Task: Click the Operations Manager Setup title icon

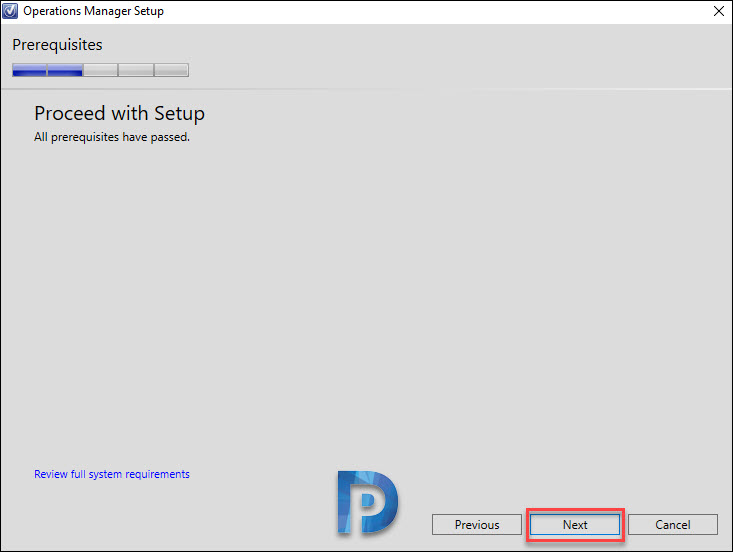Action: 10,11
